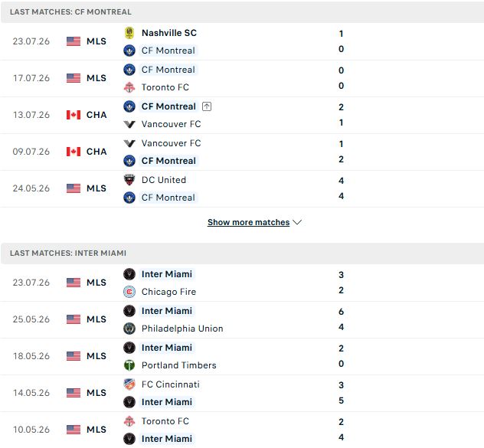The width and height of the screenshot is (484, 448).
Task: Open the 24.05.26 DC United match row
Action: 242,188
